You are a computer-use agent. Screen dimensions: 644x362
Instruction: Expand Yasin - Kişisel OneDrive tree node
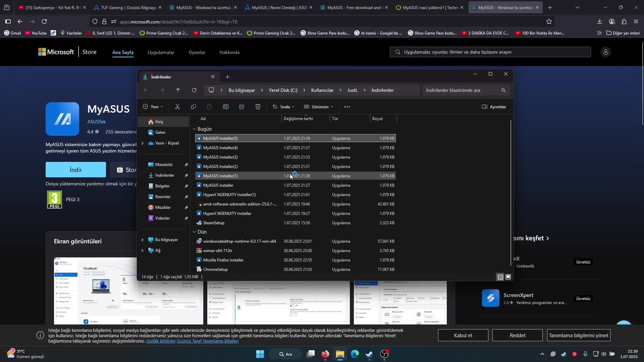pos(143,143)
